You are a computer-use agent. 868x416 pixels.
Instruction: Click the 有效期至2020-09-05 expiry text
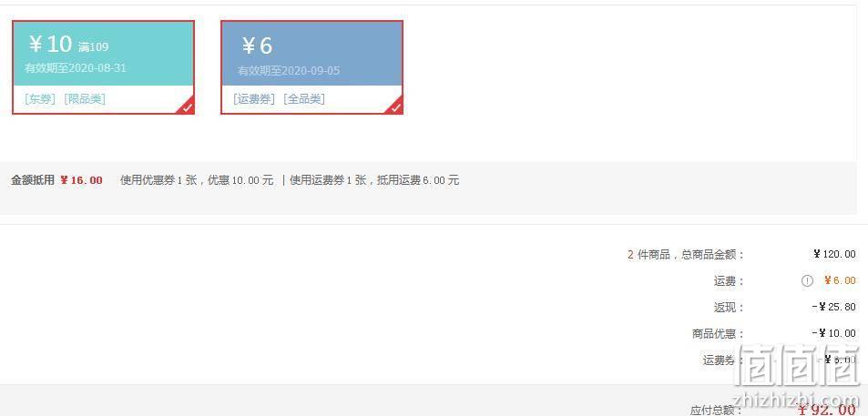click(289, 71)
